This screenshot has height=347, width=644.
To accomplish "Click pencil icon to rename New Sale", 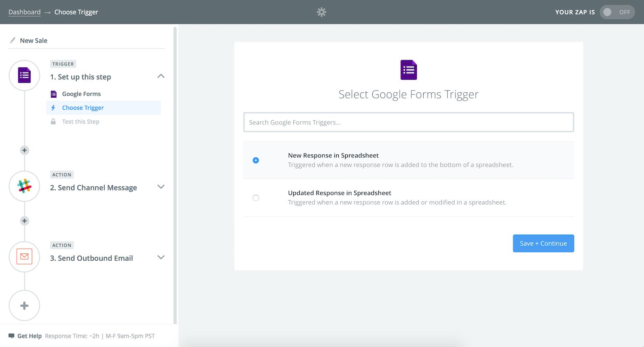I will point(13,40).
